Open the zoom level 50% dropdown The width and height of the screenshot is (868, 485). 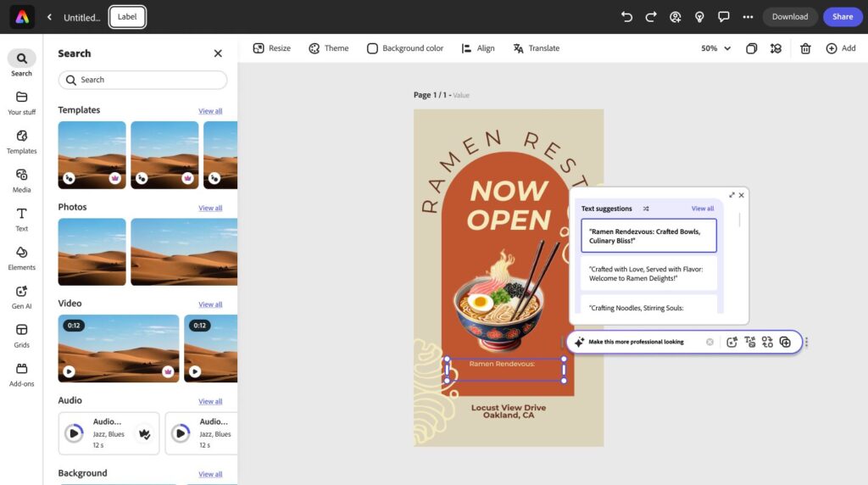[x=715, y=48]
